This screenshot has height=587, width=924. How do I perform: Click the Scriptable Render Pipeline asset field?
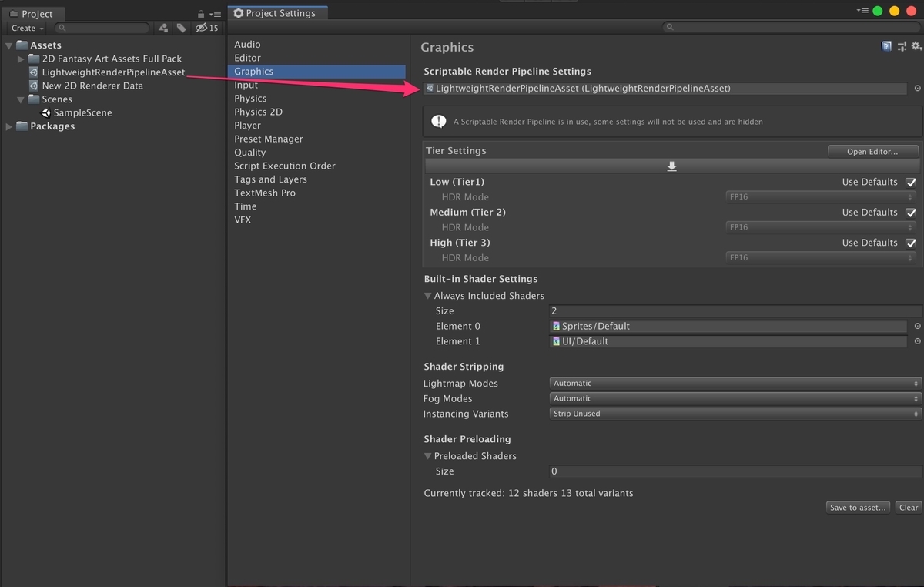(665, 89)
